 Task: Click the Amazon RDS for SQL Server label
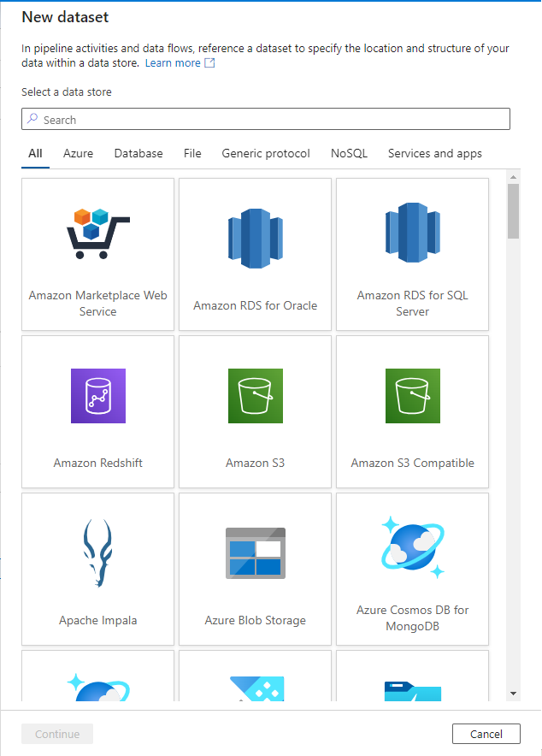[412, 304]
